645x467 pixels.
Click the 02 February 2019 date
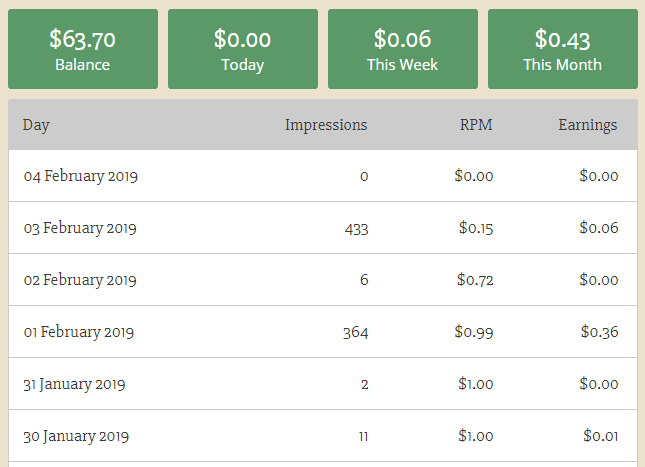pos(80,281)
